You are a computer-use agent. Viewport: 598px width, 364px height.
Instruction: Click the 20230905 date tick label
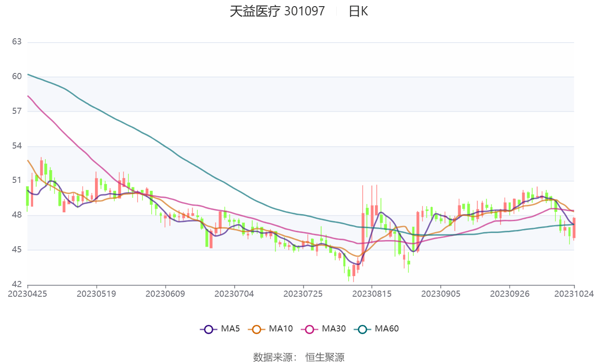[x=441, y=294]
